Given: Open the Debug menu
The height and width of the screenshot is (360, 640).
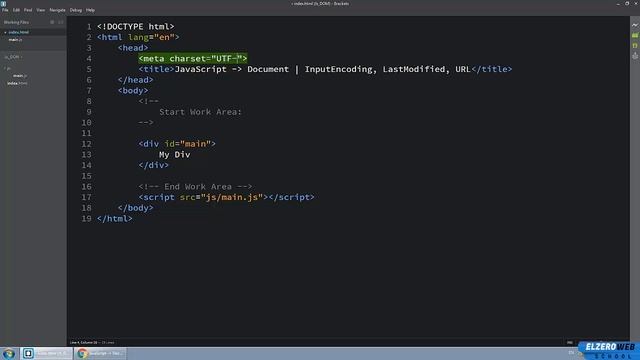Looking at the screenshot, I should [76, 10].
